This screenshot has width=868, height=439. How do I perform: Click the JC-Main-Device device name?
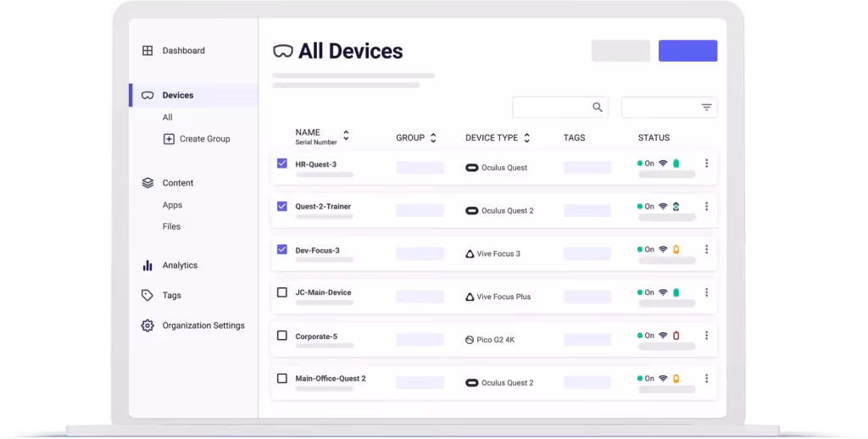coord(323,292)
